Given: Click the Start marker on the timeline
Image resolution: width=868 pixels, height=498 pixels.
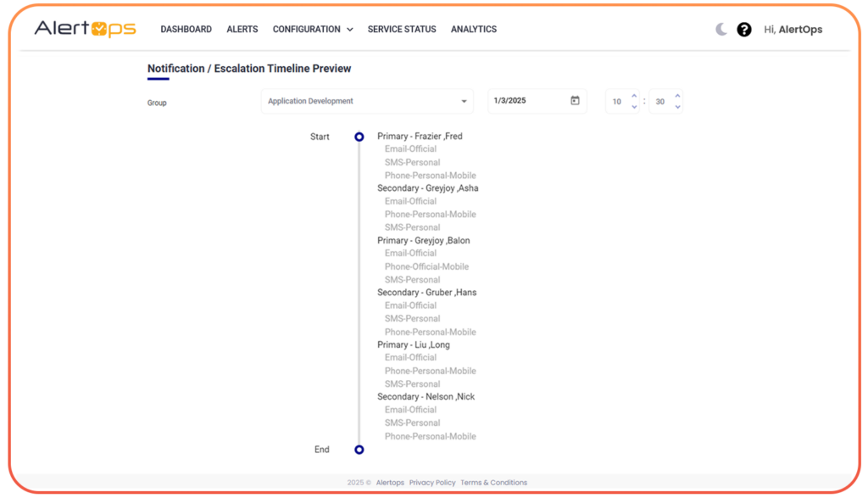Looking at the screenshot, I should pyautogui.click(x=359, y=137).
